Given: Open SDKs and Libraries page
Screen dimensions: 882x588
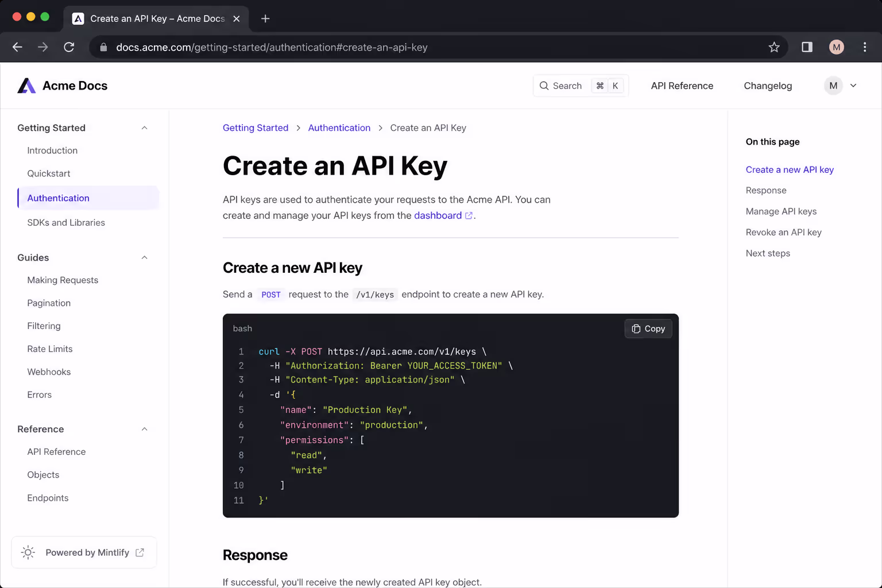Looking at the screenshot, I should coord(66,223).
